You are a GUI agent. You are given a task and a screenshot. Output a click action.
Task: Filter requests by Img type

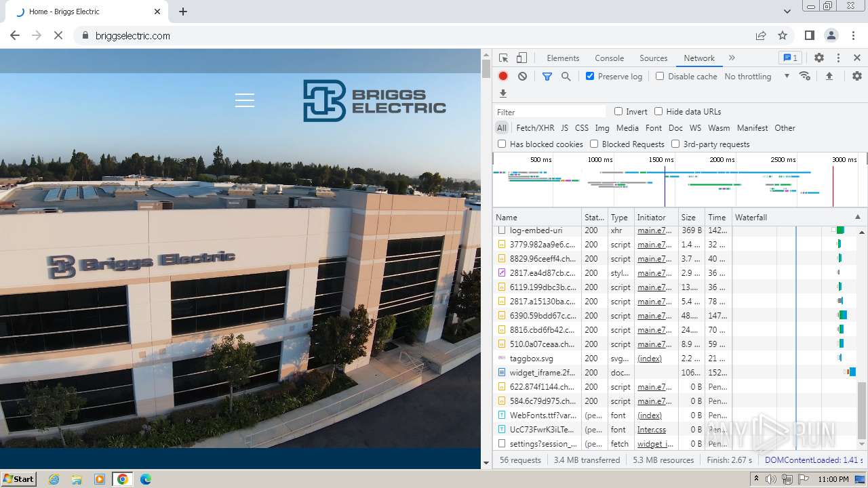[602, 128]
